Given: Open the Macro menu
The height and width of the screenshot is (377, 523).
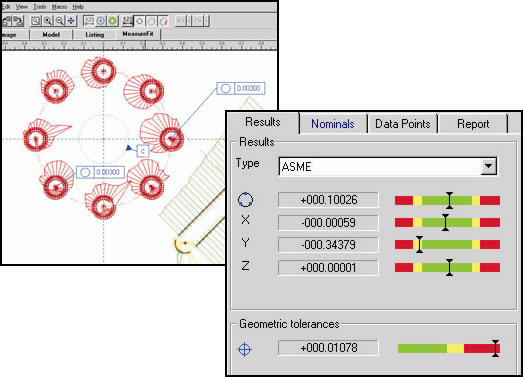Looking at the screenshot, I should (x=59, y=6).
